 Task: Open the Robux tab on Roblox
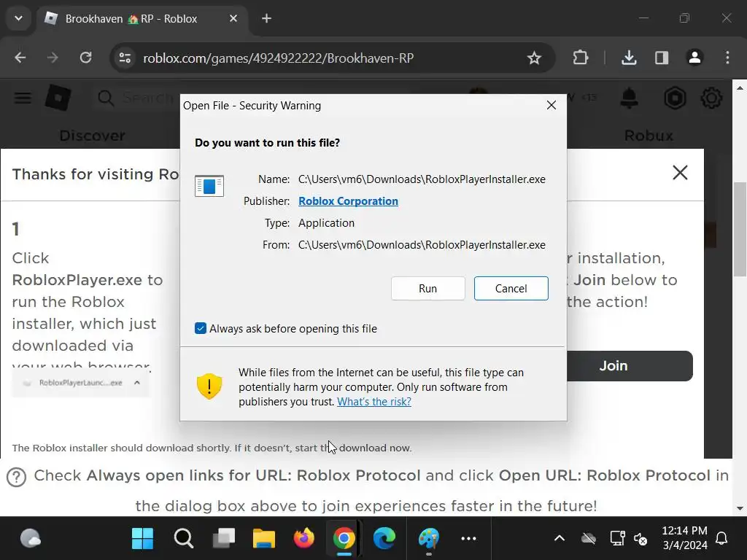coord(649,135)
